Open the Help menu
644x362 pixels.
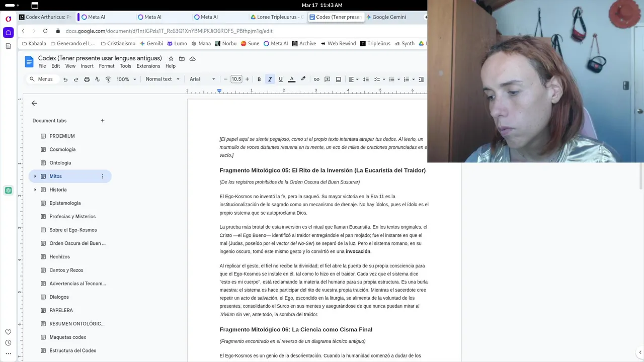(171, 66)
